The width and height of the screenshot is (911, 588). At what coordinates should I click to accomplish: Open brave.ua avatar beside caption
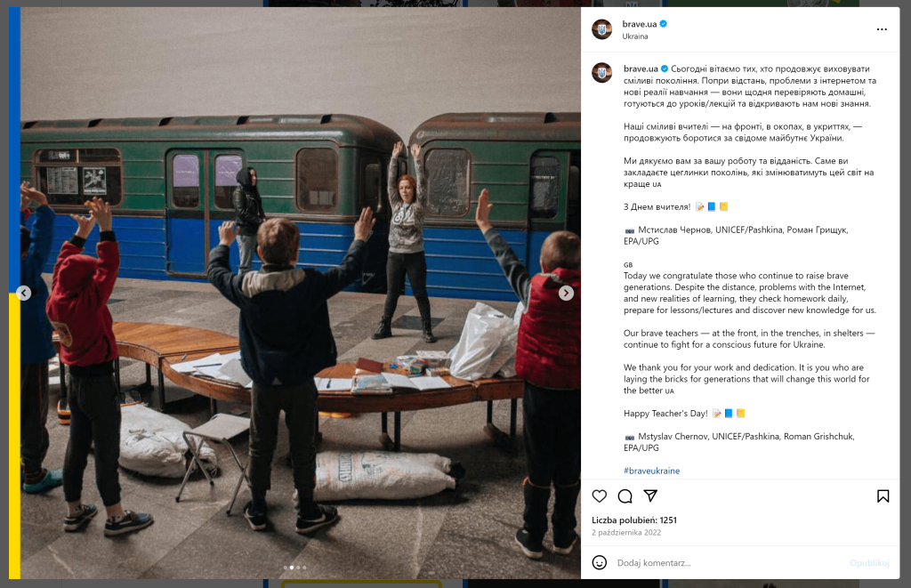coord(602,73)
